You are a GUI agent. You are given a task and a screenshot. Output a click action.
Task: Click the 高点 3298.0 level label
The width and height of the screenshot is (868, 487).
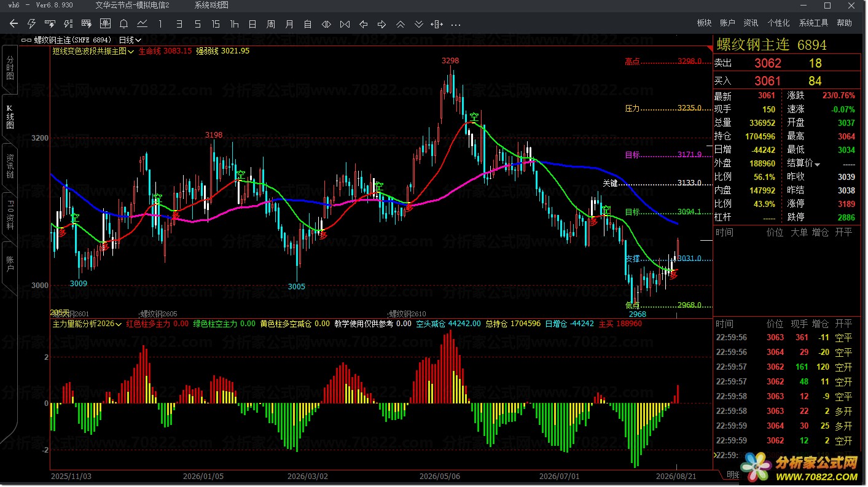click(664, 61)
